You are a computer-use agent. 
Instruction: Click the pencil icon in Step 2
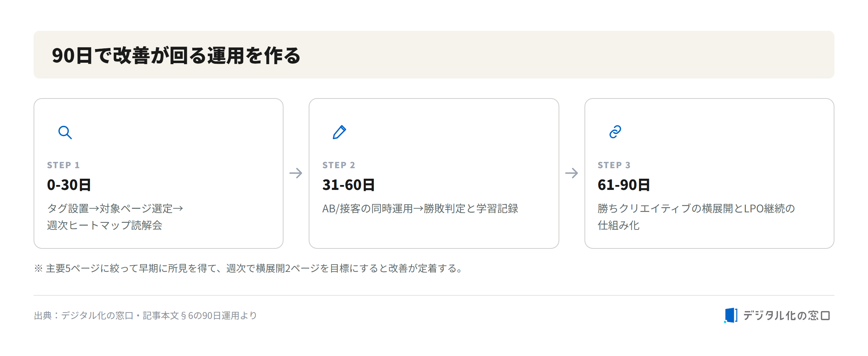339,132
